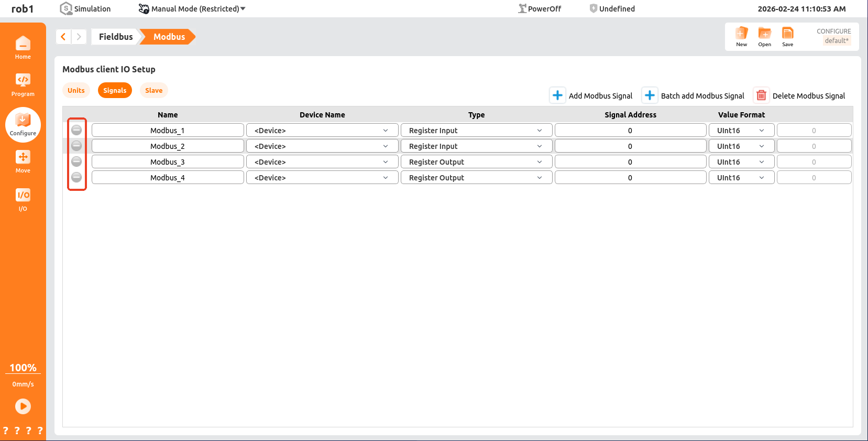Toggle the selector circle for Modbus_3

[x=76, y=162]
